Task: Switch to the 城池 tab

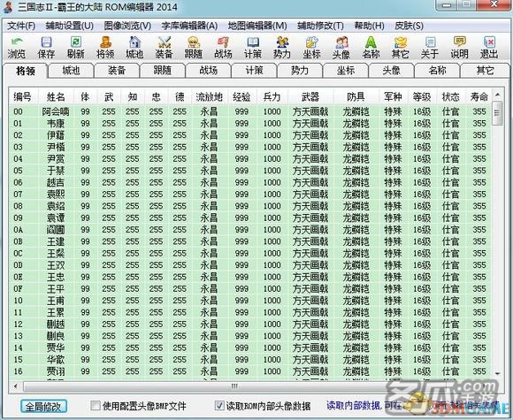Action: coord(71,71)
